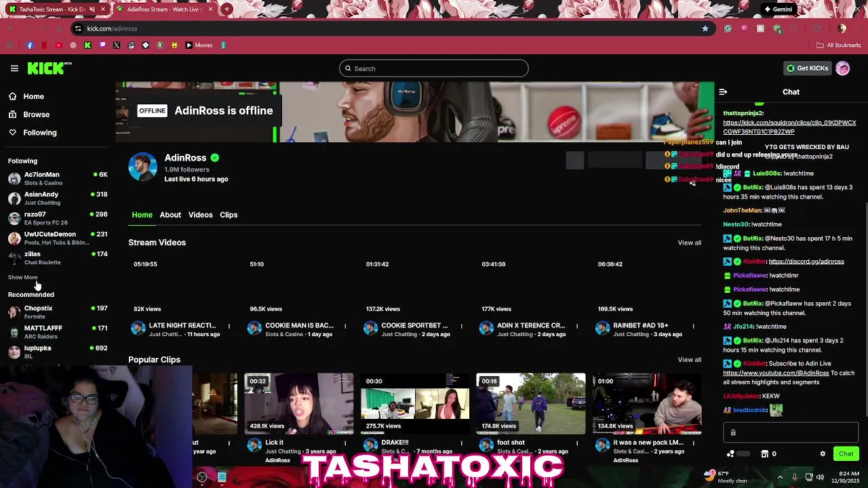Viewport: 868px width, 488px height.
Task: Go to Browse in sidebar
Action: [29, 115]
